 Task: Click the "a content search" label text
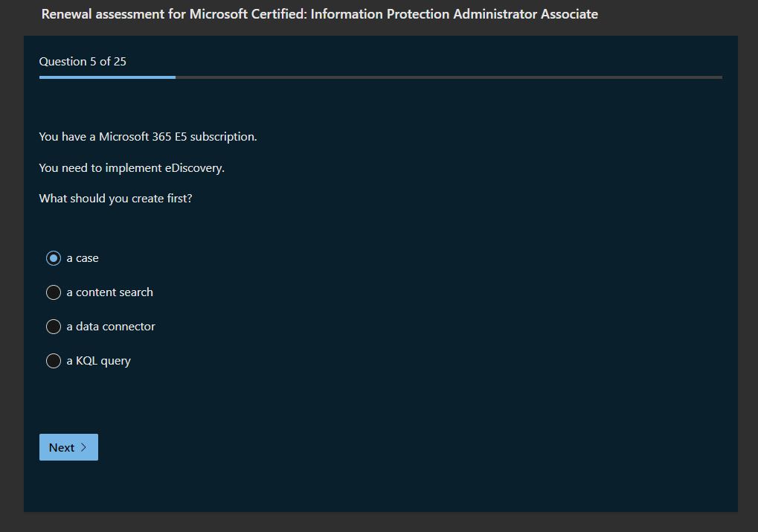tap(109, 292)
